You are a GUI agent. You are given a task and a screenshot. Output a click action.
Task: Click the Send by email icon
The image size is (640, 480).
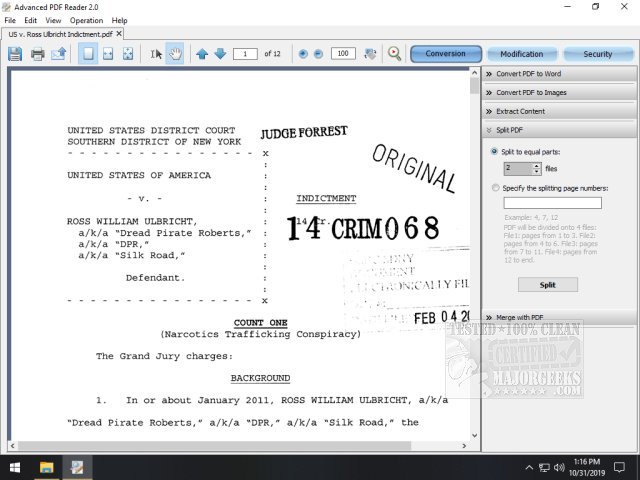click(x=58, y=53)
